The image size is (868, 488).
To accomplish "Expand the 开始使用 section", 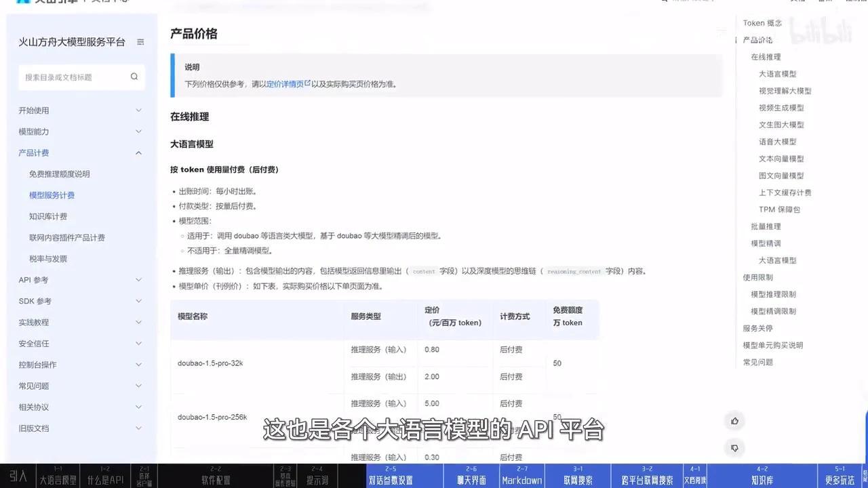I will click(x=81, y=110).
